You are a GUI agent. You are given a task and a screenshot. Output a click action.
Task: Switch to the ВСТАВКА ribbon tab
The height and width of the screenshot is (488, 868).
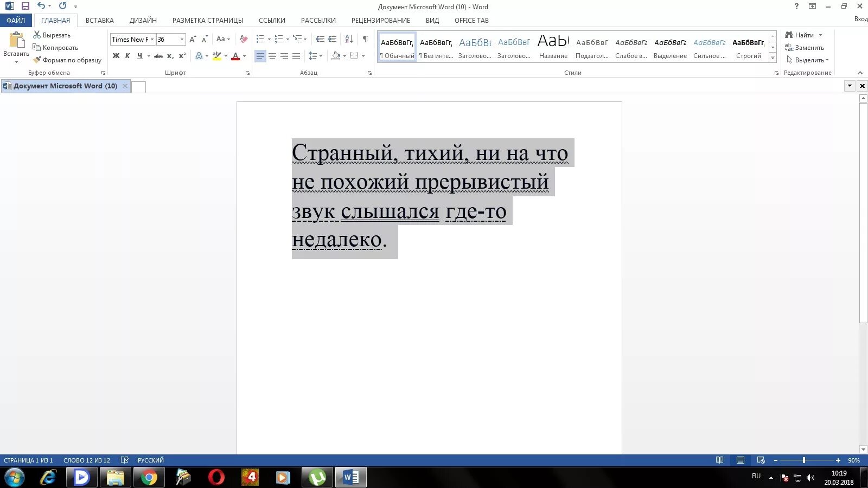point(100,20)
